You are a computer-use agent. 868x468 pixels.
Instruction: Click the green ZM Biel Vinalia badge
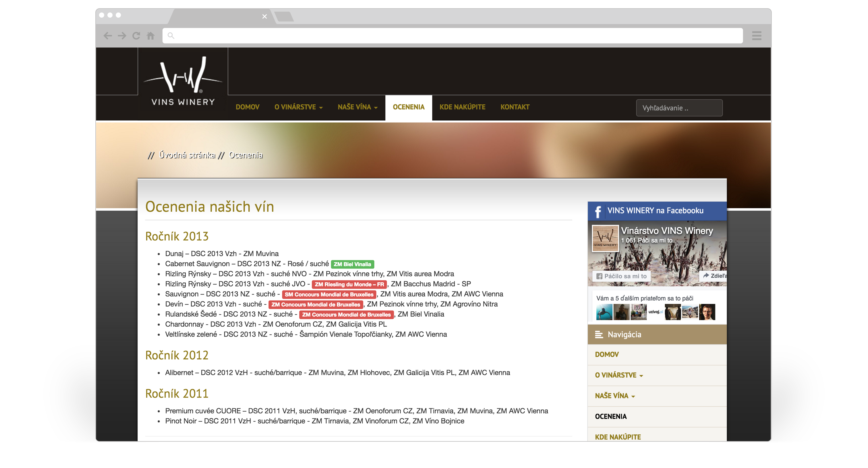click(x=352, y=264)
